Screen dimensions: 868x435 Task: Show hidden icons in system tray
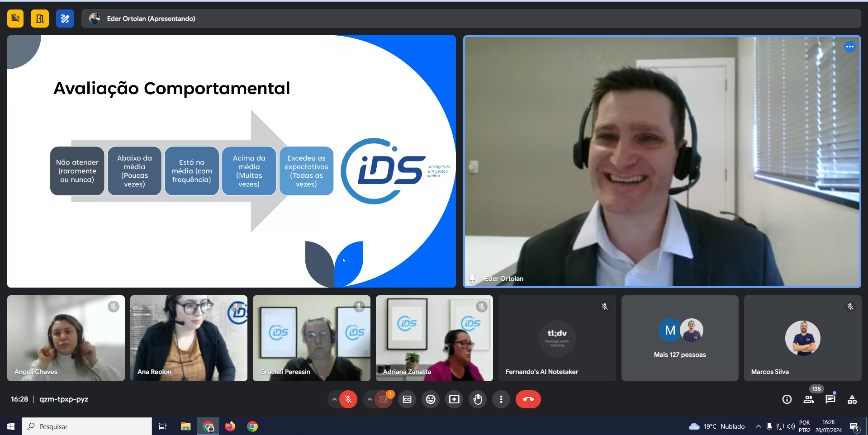[x=759, y=426]
